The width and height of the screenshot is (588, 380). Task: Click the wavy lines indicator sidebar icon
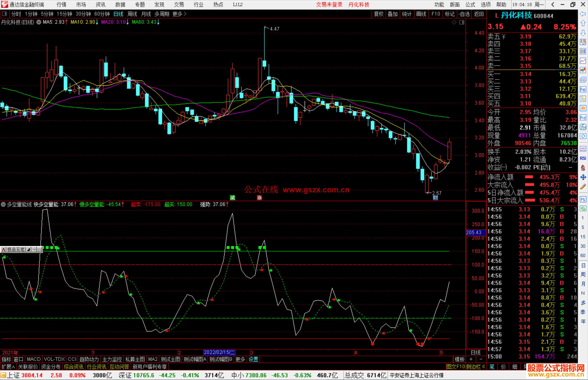[583, 149]
